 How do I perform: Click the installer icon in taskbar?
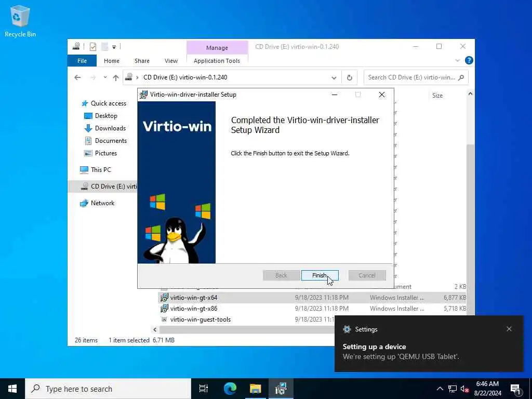(x=281, y=389)
